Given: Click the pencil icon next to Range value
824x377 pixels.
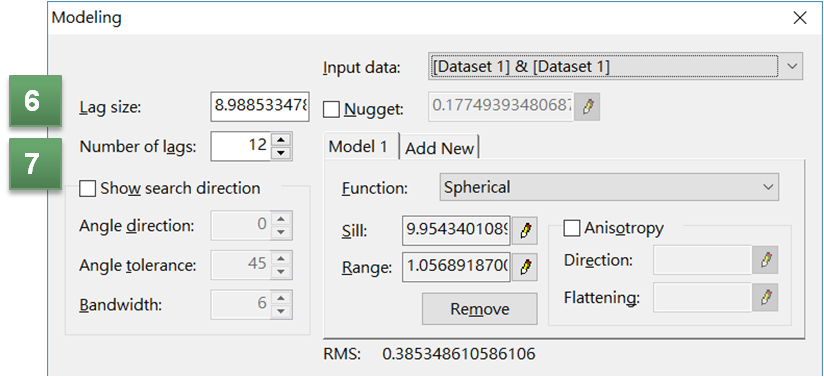Looking at the screenshot, I should tap(525, 268).
